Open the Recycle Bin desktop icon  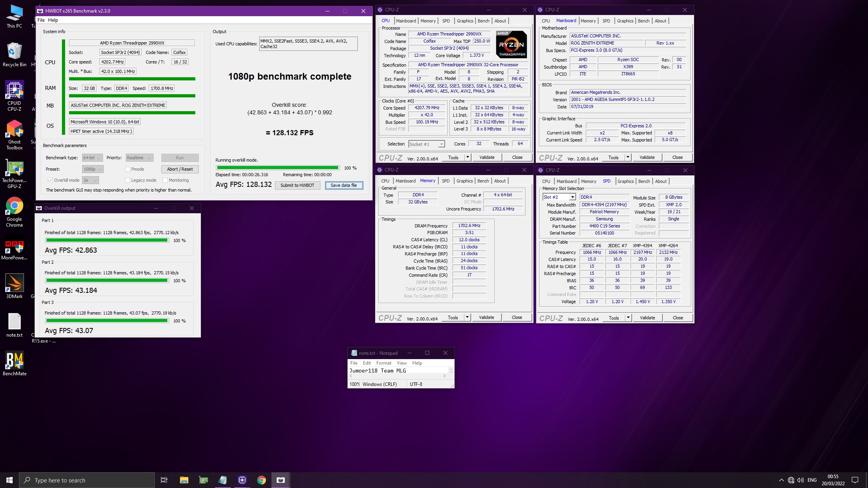pyautogui.click(x=14, y=55)
